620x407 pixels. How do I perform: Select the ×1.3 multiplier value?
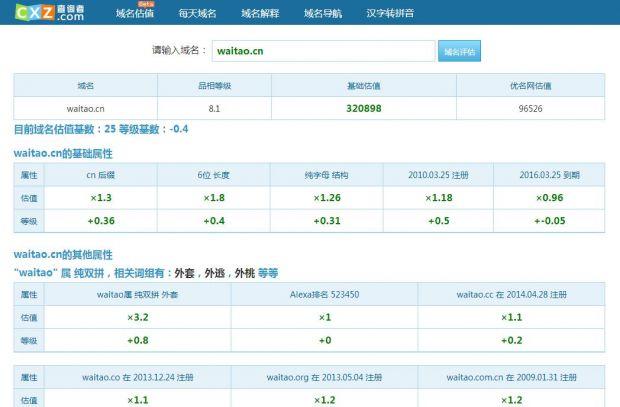[x=101, y=198]
